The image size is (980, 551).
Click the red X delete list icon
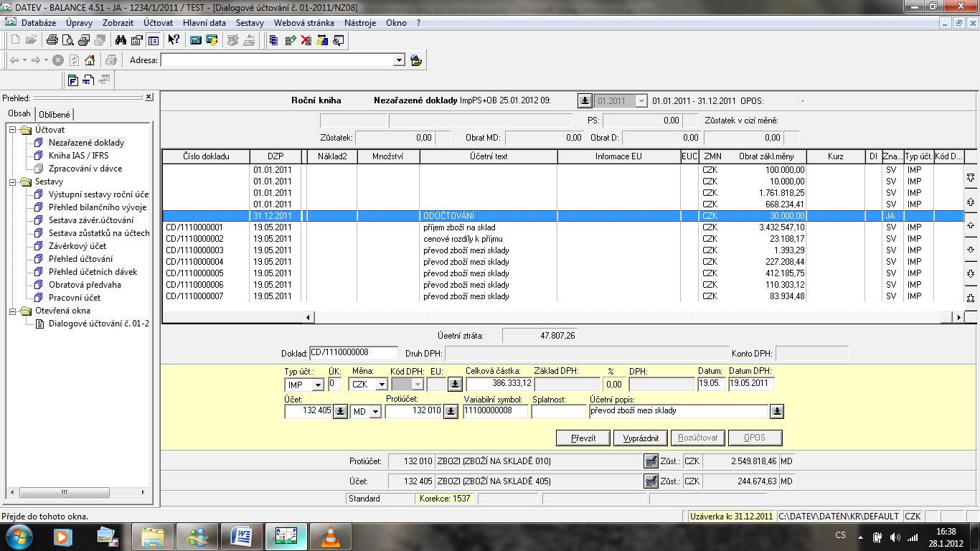coord(306,40)
